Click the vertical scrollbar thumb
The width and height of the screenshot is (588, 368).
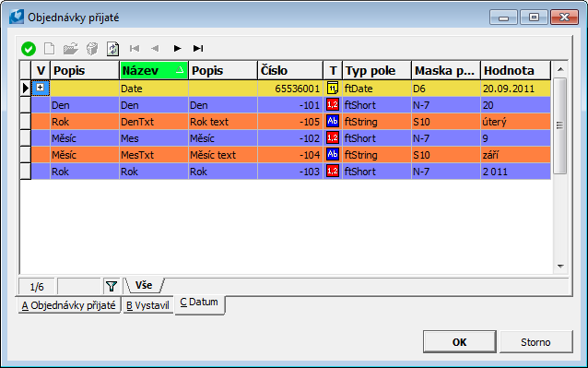(x=559, y=125)
